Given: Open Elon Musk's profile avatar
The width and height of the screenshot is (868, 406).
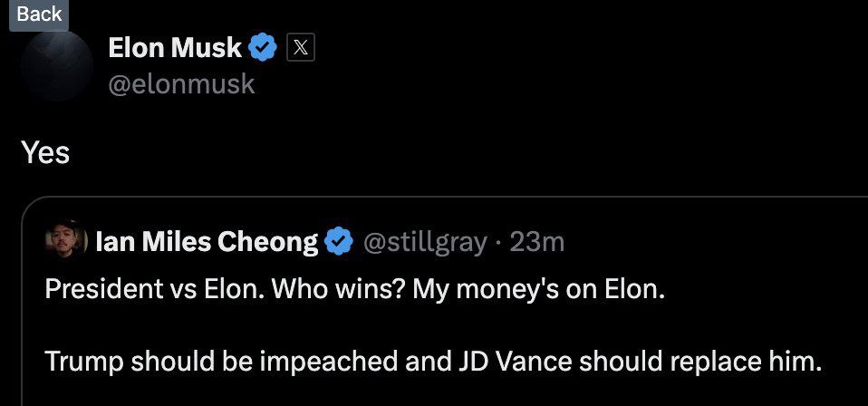Looking at the screenshot, I should coord(56,66).
